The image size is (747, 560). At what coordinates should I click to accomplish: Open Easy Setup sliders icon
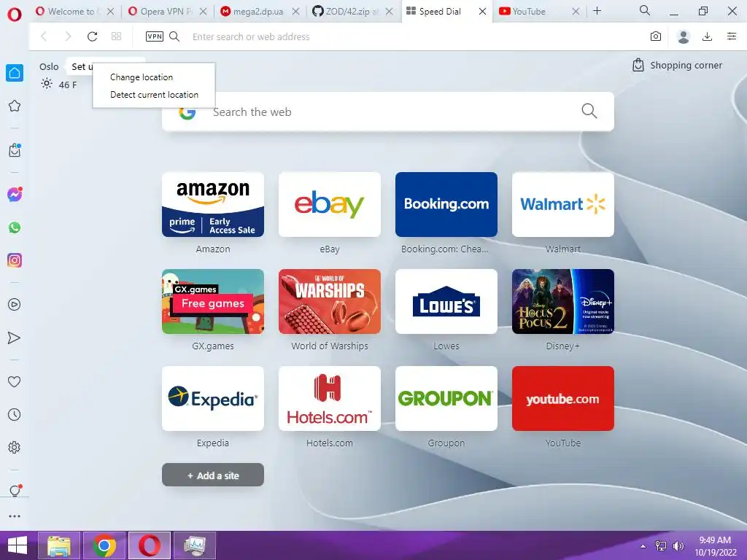tap(732, 36)
